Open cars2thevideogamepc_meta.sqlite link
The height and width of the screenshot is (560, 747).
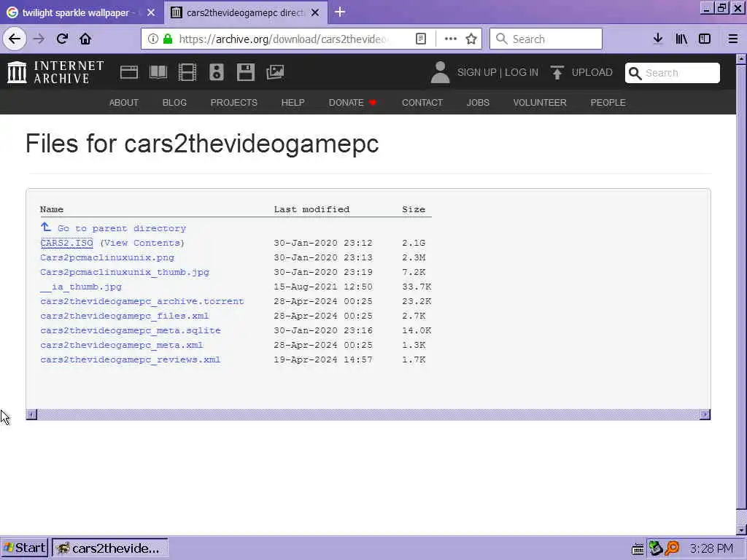[131, 330]
